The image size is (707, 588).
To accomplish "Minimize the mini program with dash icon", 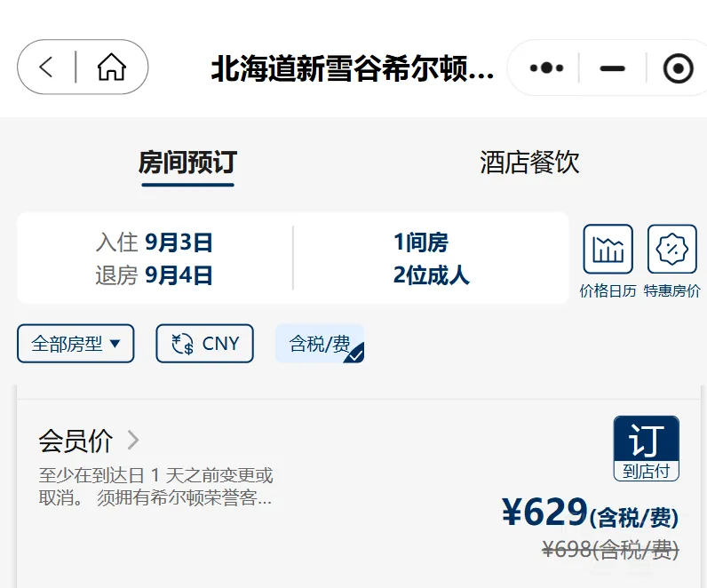I will point(612,68).
